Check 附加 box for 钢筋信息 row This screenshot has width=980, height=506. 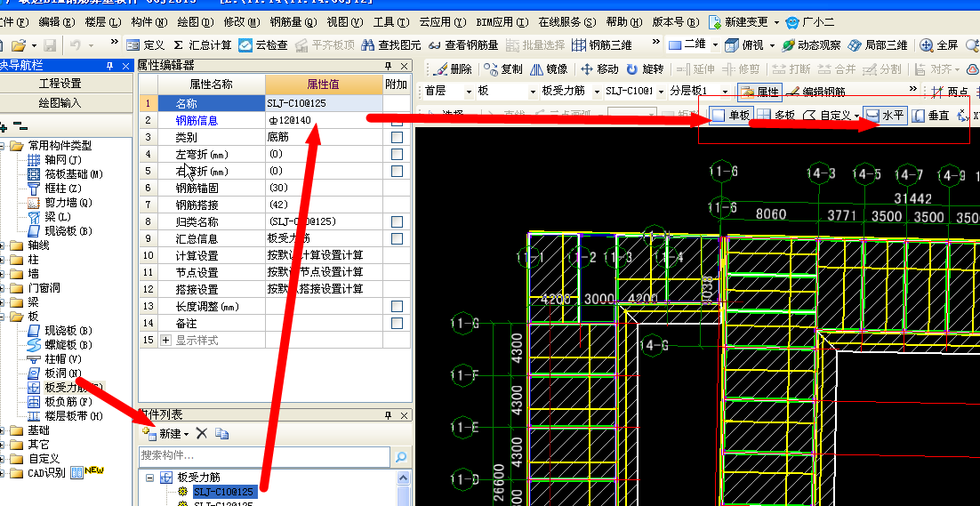coord(397,120)
